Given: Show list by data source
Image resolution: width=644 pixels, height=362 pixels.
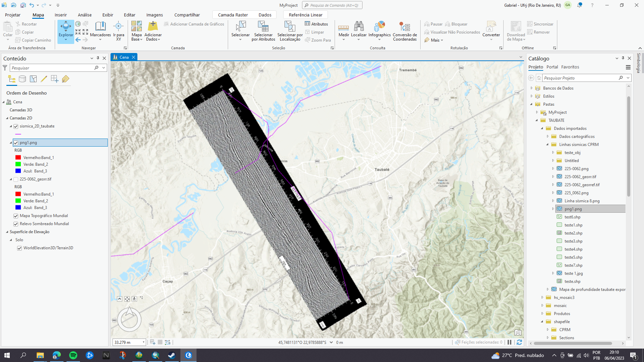Looking at the screenshot, I should click(x=23, y=79).
